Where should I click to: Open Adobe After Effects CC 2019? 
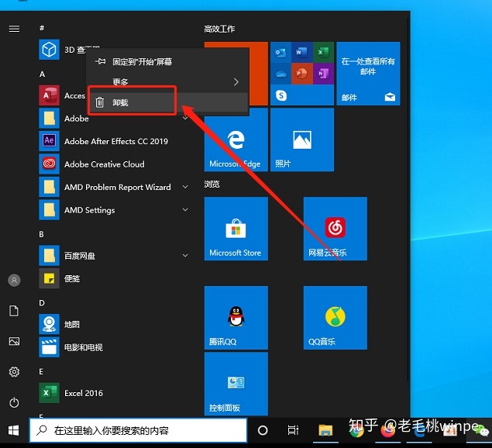click(116, 141)
